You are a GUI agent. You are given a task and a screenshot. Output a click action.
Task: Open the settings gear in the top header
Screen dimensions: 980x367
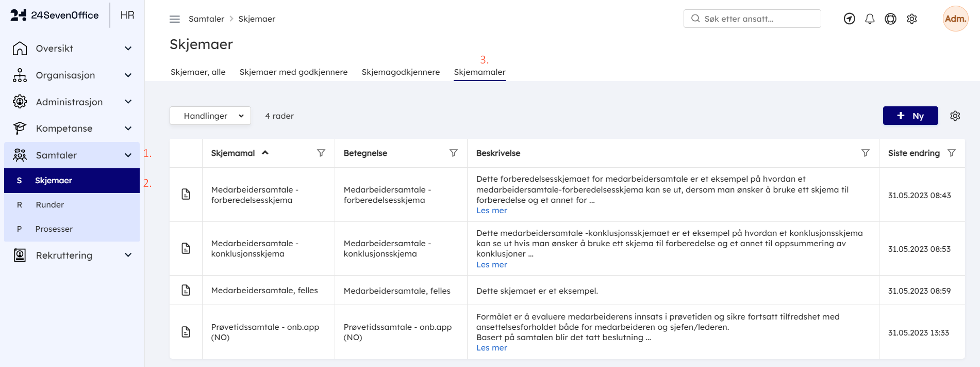tap(911, 19)
